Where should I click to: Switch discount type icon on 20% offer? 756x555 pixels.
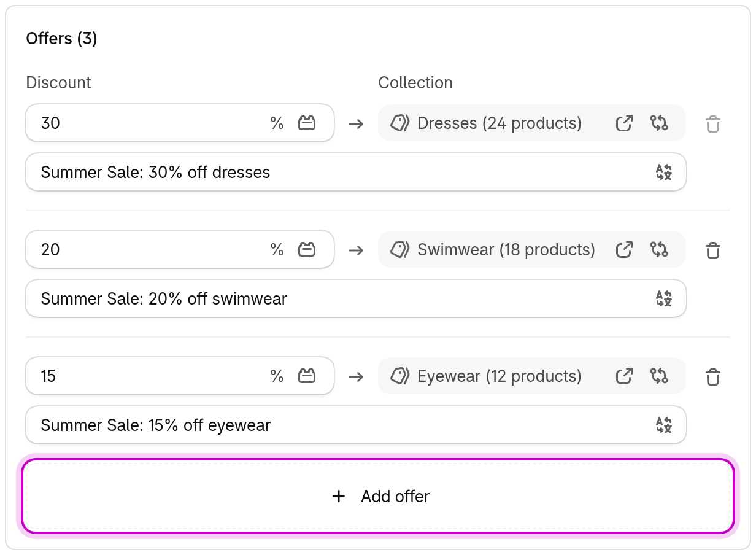click(307, 250)
